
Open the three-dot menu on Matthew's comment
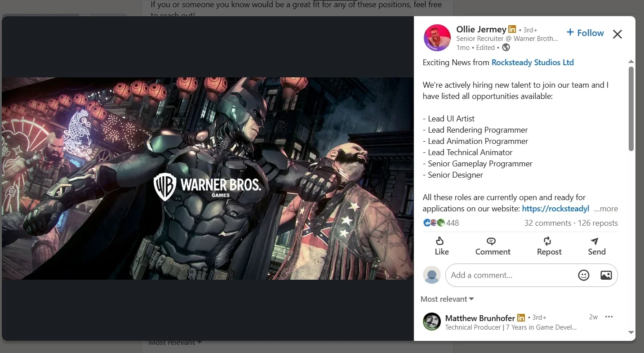coord(609,317)
